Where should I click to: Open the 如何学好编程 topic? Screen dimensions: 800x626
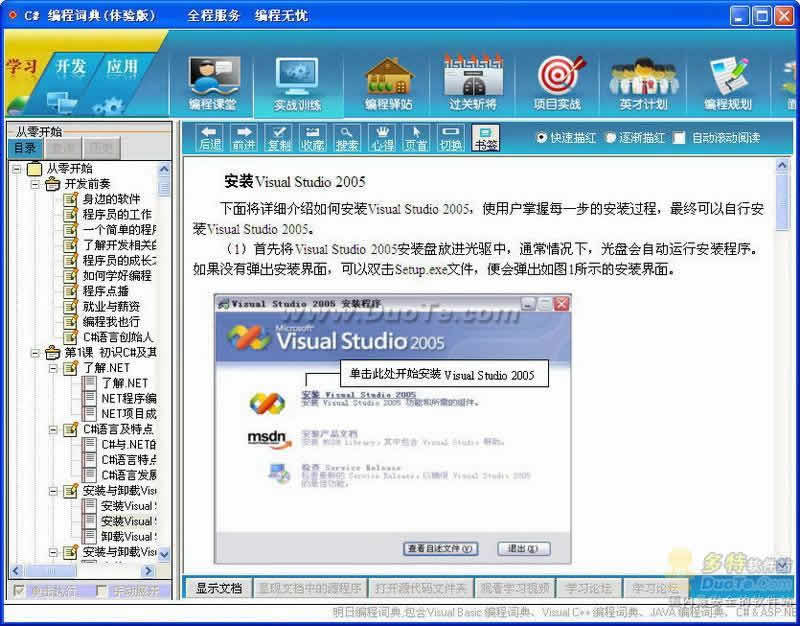click(x=117, y=276)
